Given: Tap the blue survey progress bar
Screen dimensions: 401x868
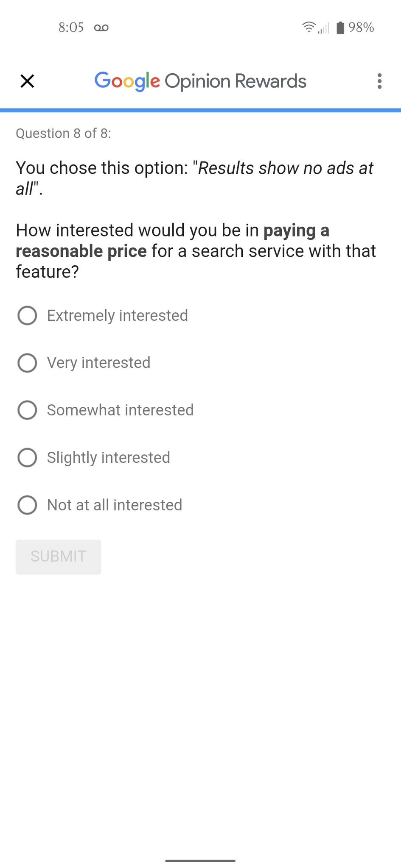Looking at the screenshot, I should (200, 110).
